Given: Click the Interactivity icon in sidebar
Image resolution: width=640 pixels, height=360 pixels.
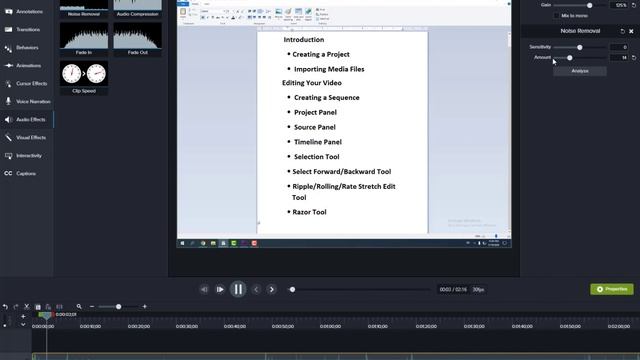Looking at the screenshot, I should pos(8,156).
